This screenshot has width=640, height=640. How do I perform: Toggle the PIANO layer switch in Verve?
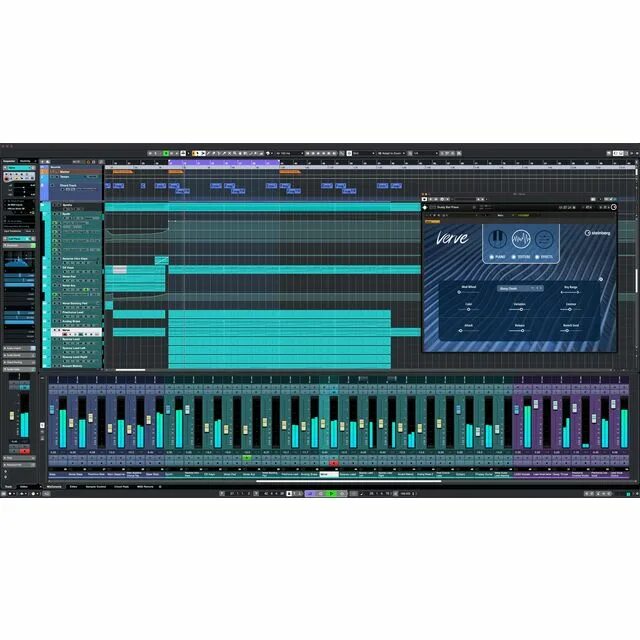pos(491,257)
